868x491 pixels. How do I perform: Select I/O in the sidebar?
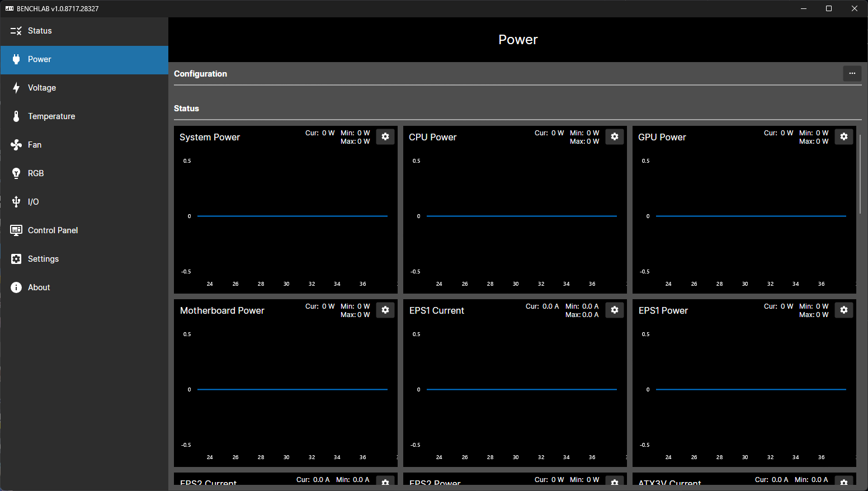pyautogui.click(x=34, y=202)
